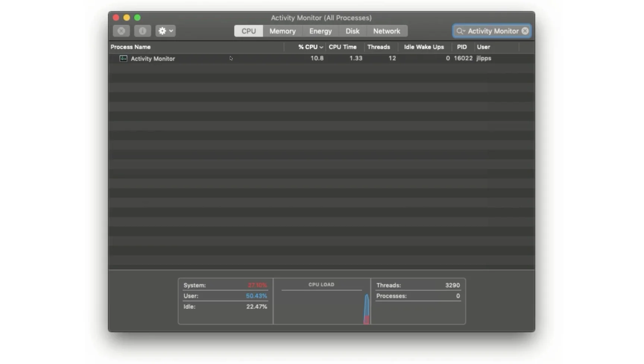Click the green zoom traffic-light button
644x364 pixels.
tap(137, 18)
